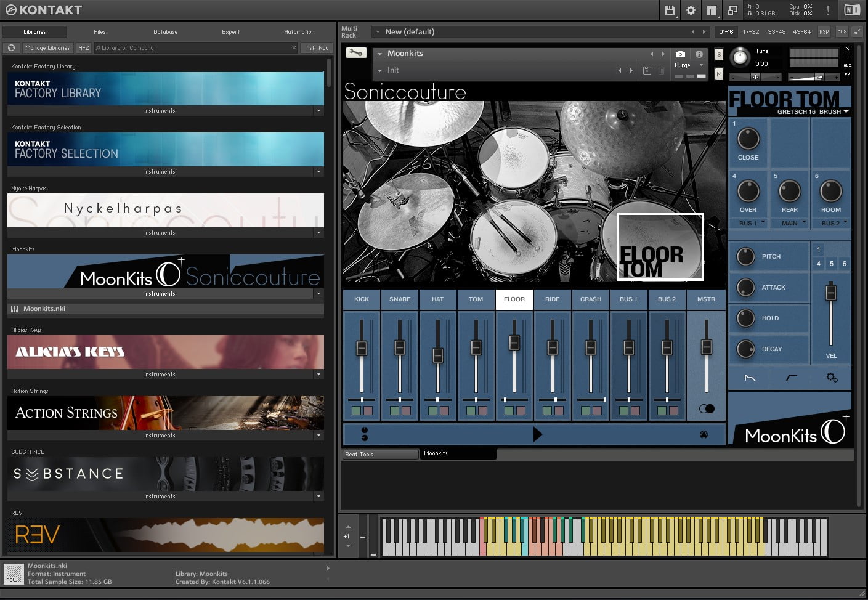Toggle PV button on instrument header
This screenshot has height=600, width=868.
point(847,74)
